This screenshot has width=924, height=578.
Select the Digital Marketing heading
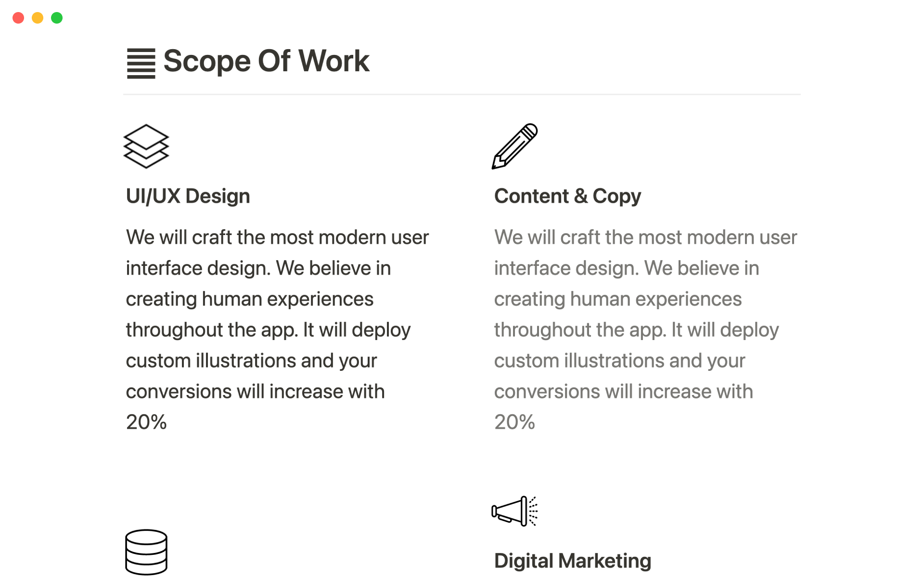(x=572, y=561)
